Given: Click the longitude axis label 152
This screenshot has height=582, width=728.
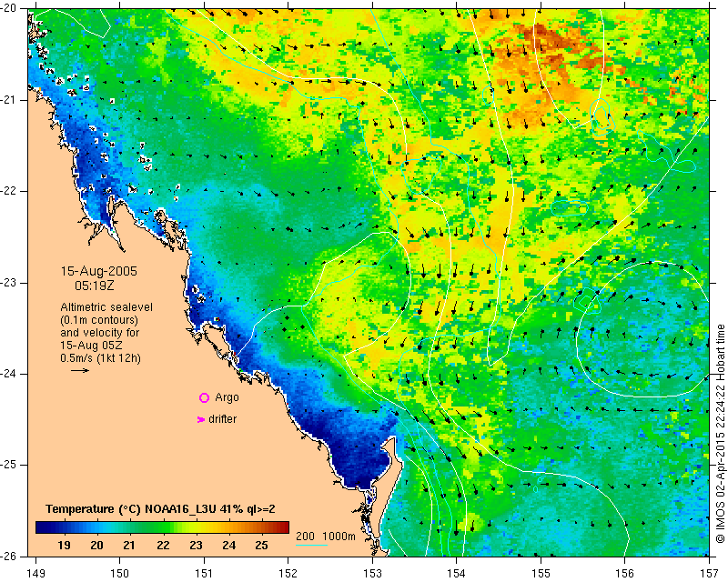Looking at the screenshot, I should pos(288,574).
